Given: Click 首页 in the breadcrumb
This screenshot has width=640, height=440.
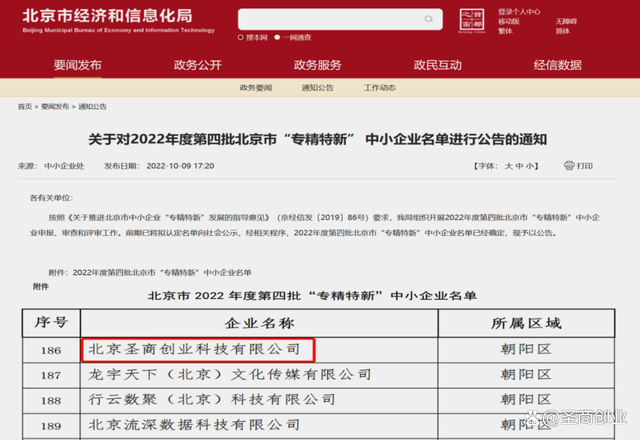Looking at the screenshot, I should point(24,107).
